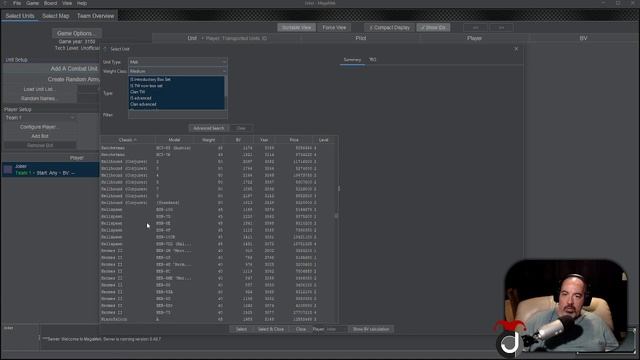
Task: Select the Joker player row
Action: tap(51, 170)
